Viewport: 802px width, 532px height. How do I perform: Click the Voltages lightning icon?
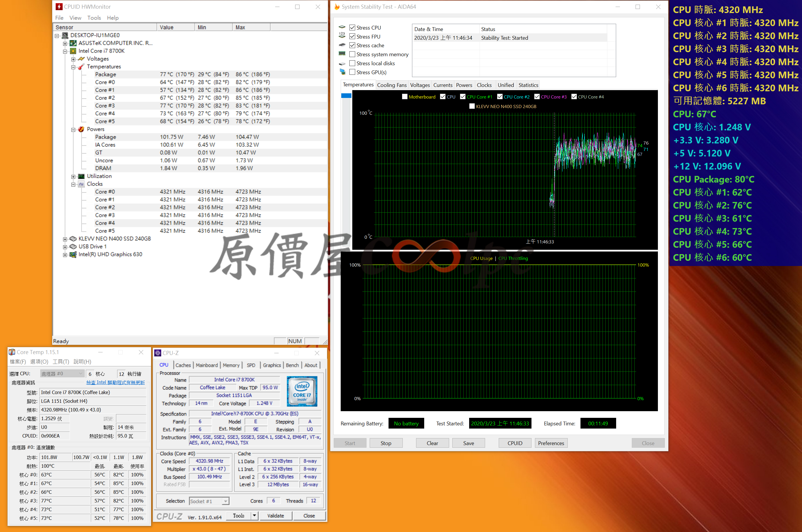(x=81, y=59)
